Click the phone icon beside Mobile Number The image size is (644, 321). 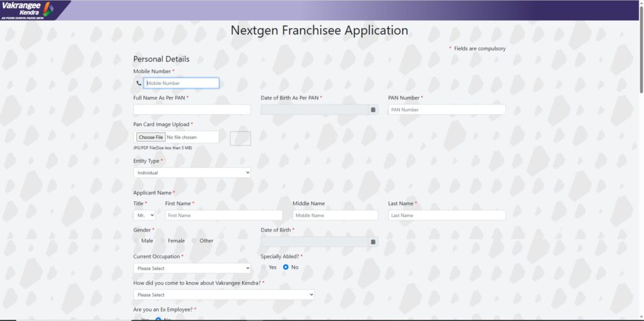coord(138,83)
